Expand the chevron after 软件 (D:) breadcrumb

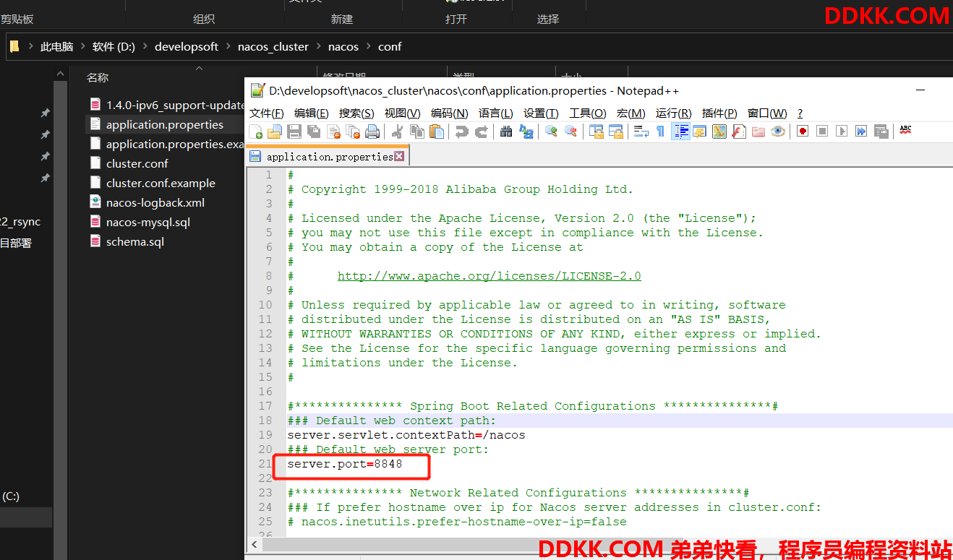(145, 46)
